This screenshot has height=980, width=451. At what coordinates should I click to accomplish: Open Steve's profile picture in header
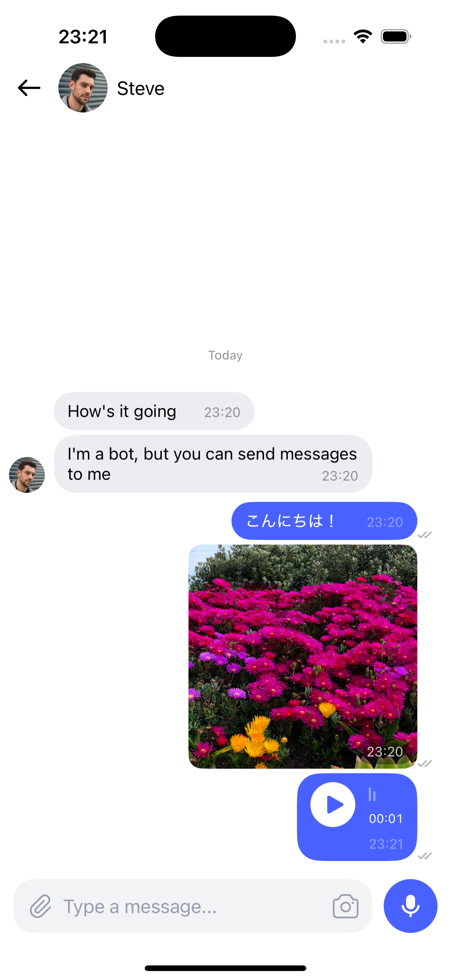click(83, 88)
